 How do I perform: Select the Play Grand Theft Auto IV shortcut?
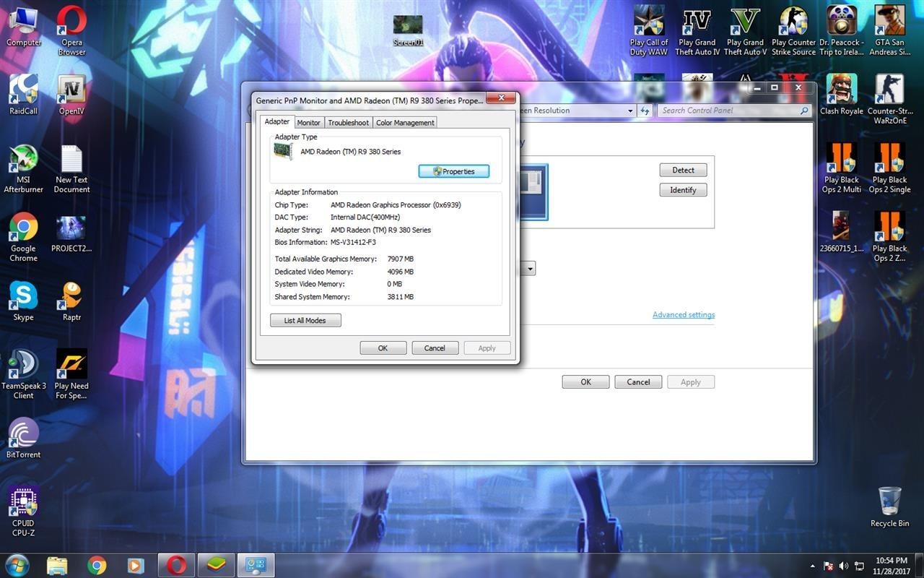[x=697, y=30]
